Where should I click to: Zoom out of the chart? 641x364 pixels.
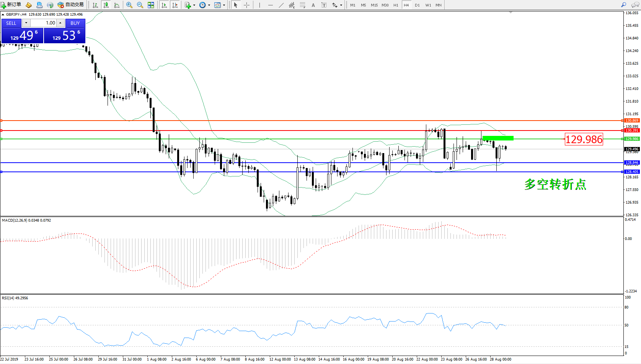point(140,5)
